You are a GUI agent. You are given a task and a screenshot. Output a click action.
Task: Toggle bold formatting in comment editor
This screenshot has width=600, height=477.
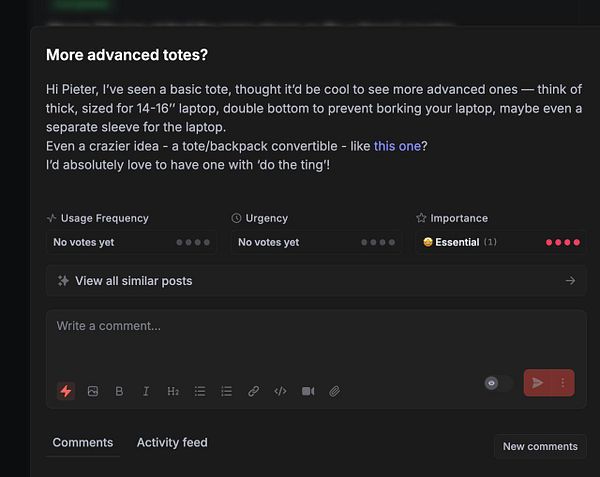(119, 391)
